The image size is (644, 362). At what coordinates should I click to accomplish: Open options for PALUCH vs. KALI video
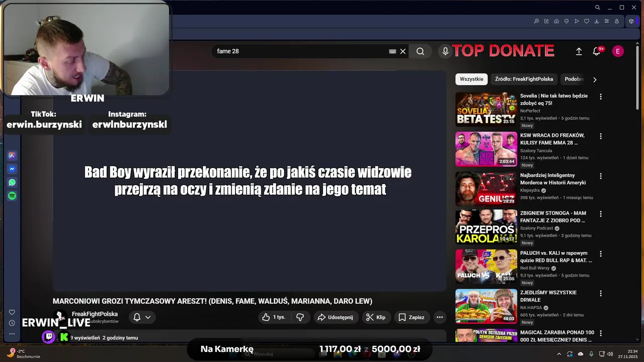(600, 253)
